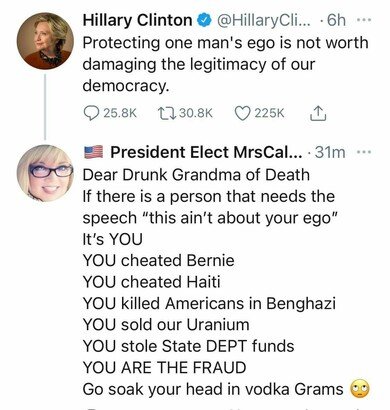The height and width of the screenshot is (410, 390).
Task: Open more options on MrsCal's reply
Action: [364, 152]
